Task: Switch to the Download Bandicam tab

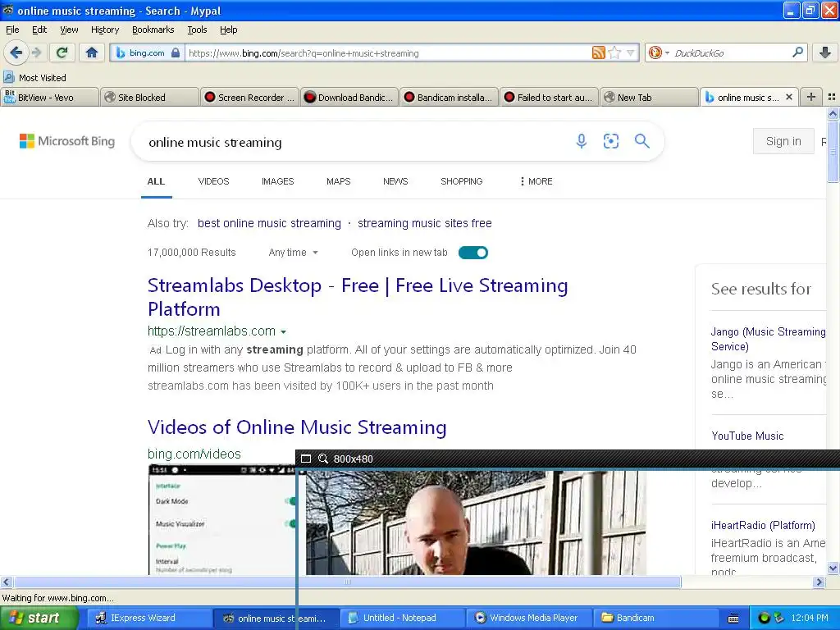Action: (349, 97)
